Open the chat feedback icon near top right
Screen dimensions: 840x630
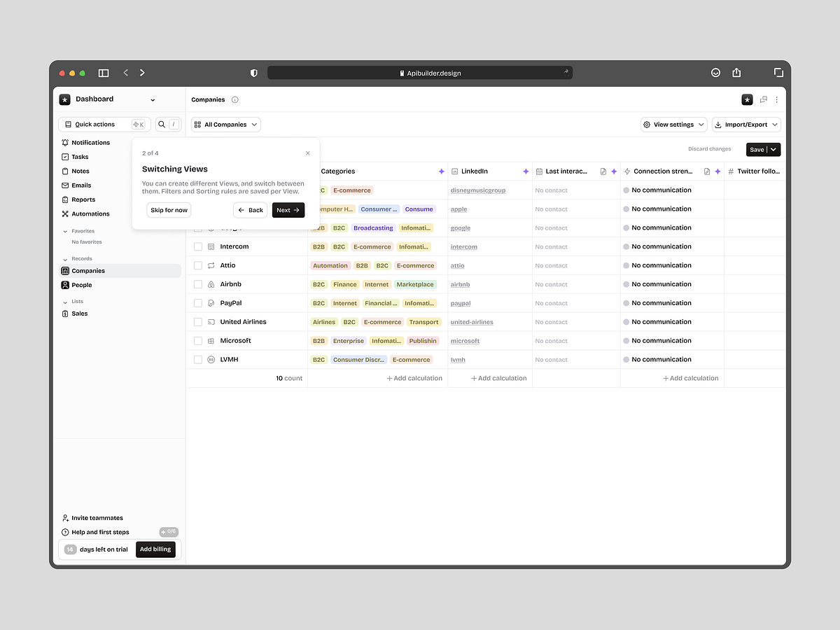763,99
